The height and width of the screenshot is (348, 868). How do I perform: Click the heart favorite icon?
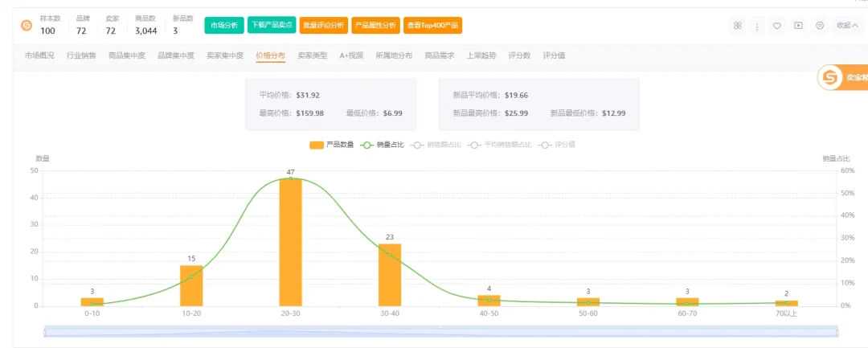tap(777, 26)
